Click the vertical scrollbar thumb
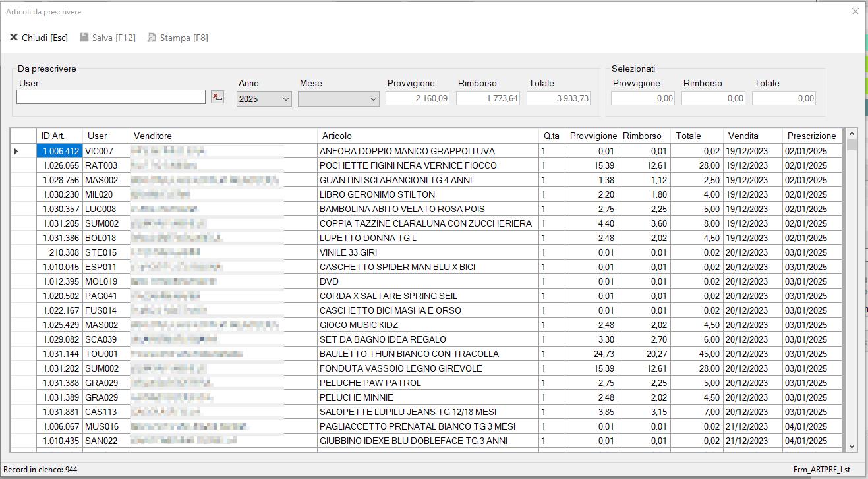The image size is (868, 479). pyautogui.click(x=852, y=145)
